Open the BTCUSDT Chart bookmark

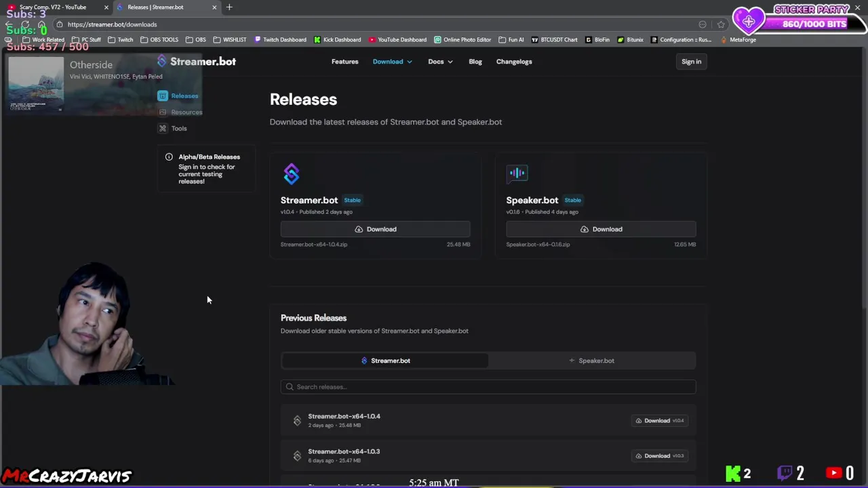[555, 40]
